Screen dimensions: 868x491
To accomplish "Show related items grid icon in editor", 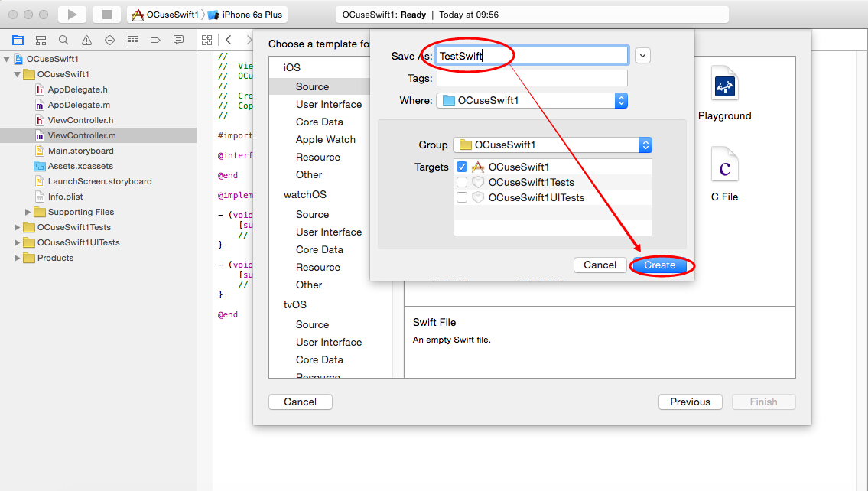I will tap(207, 40).
